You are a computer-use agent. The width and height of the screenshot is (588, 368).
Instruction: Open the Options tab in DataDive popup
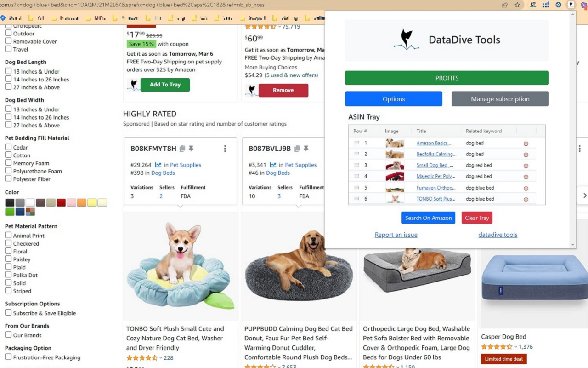point(393,99)
